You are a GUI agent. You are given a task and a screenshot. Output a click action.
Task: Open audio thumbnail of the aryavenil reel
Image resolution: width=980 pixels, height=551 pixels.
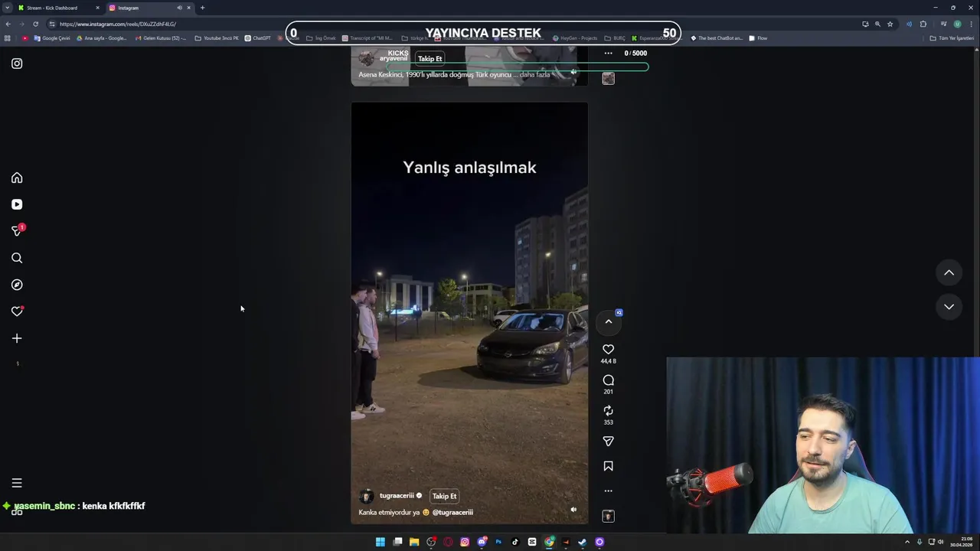pyautogui.click(x=608, y=78)
